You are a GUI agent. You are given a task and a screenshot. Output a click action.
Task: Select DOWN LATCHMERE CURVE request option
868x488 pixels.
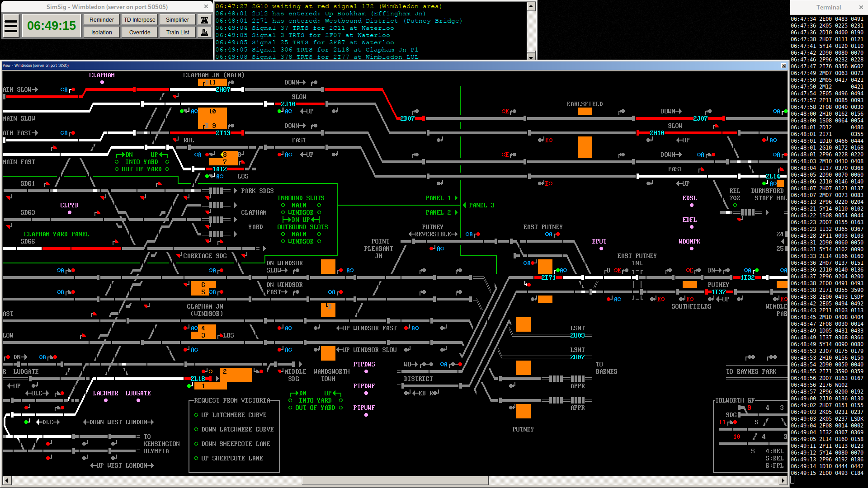pos(196,429)
